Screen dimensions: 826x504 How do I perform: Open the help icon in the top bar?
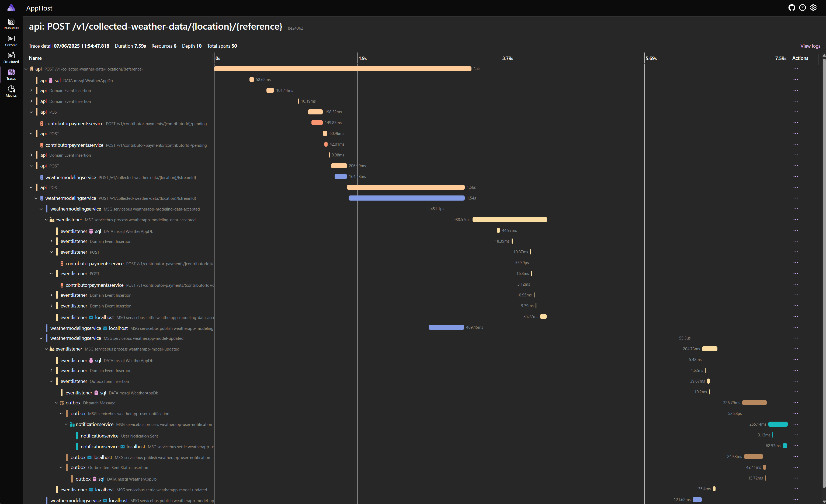click(803, 7)
